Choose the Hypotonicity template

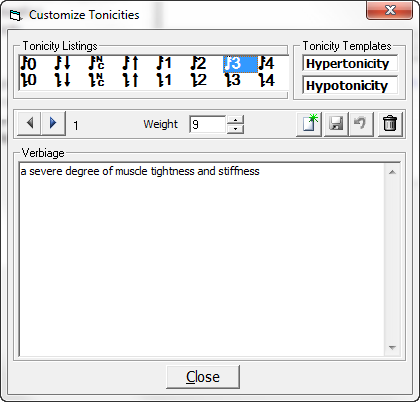350,86
